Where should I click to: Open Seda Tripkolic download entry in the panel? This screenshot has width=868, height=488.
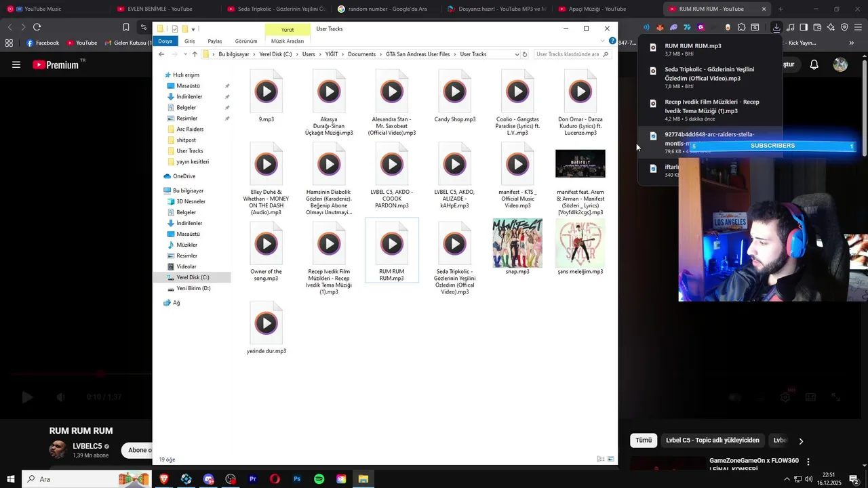[x=710, y=77]
